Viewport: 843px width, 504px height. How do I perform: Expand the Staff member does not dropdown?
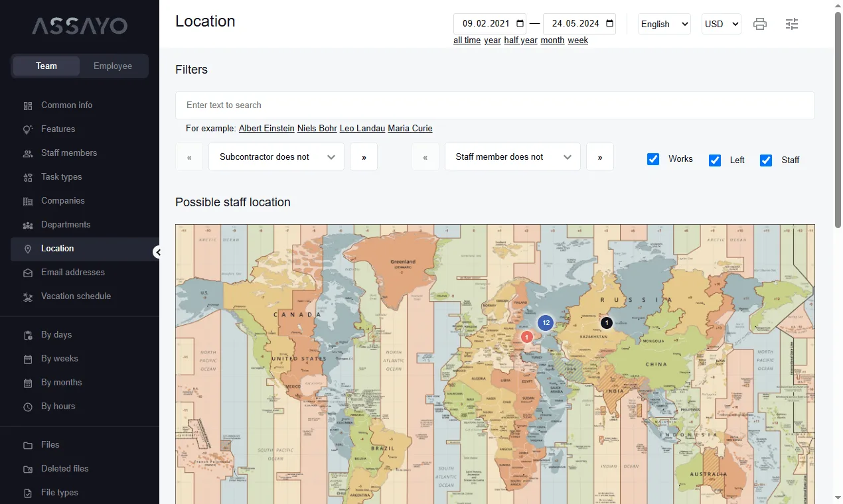coord(513,157)
